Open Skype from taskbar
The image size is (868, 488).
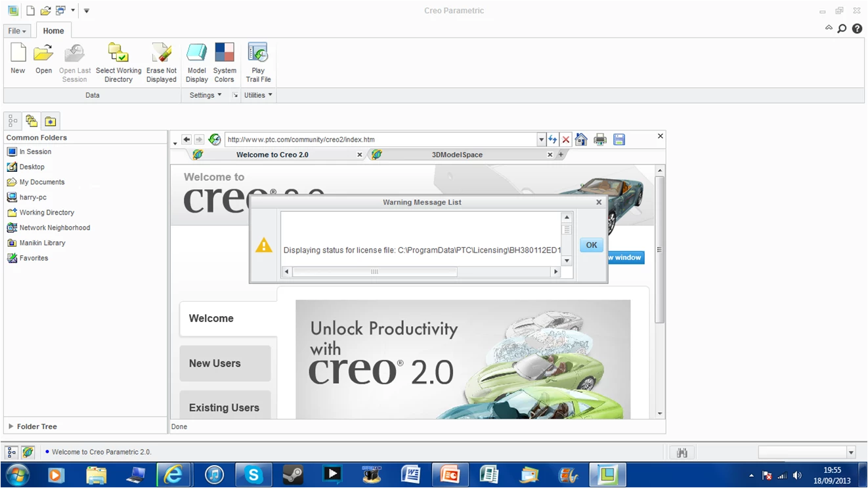click(254, 474)
